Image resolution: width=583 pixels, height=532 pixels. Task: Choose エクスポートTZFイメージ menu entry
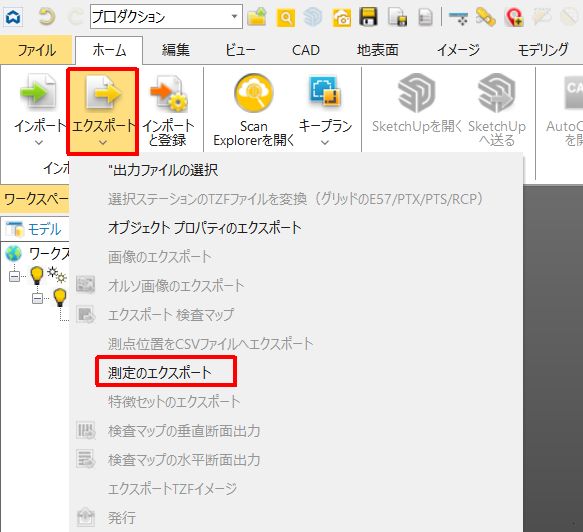pyautogui.click(x=296, y=489)
